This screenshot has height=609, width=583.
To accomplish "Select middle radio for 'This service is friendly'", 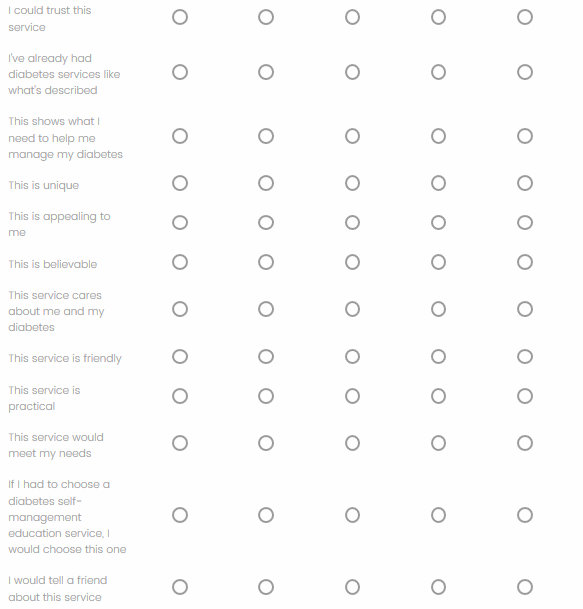I will tap(352, 357).
